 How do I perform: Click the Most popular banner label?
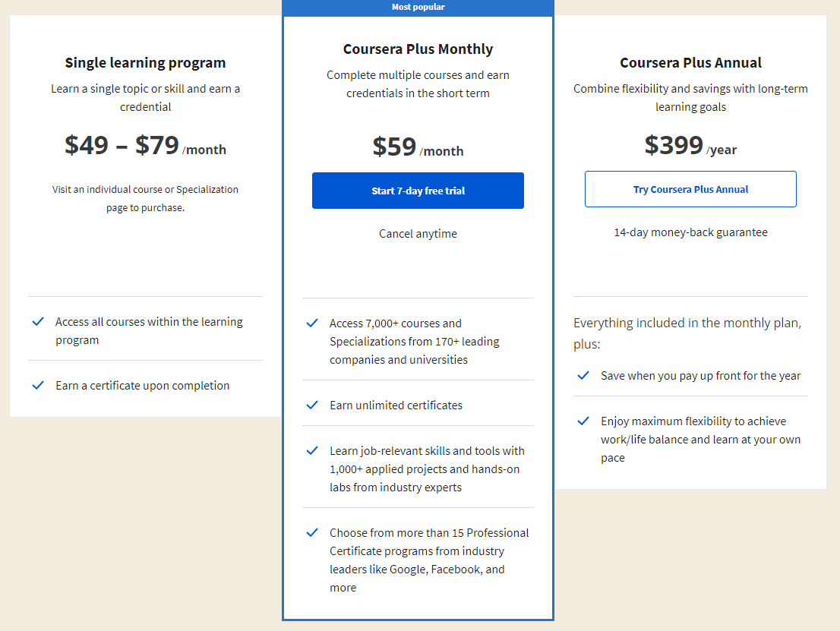[x=418, y=7]
